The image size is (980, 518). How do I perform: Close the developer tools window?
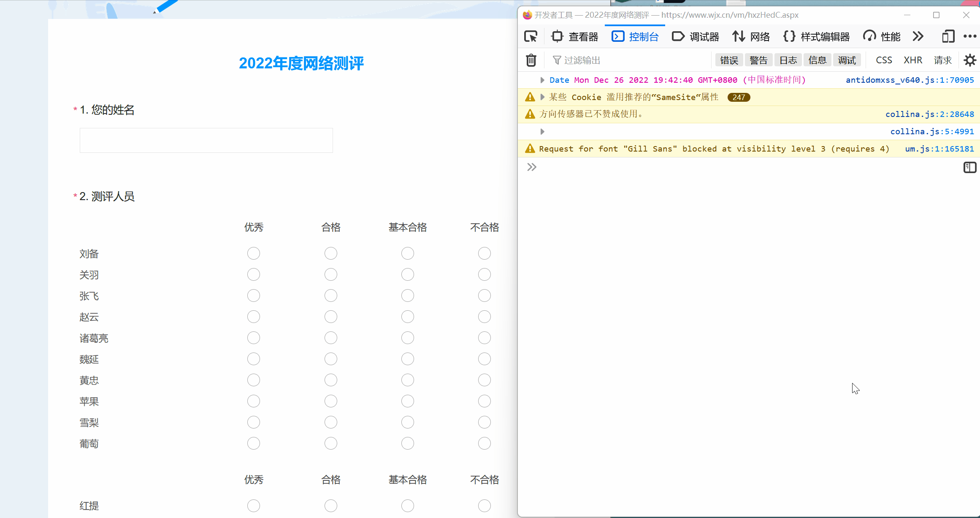966,15
